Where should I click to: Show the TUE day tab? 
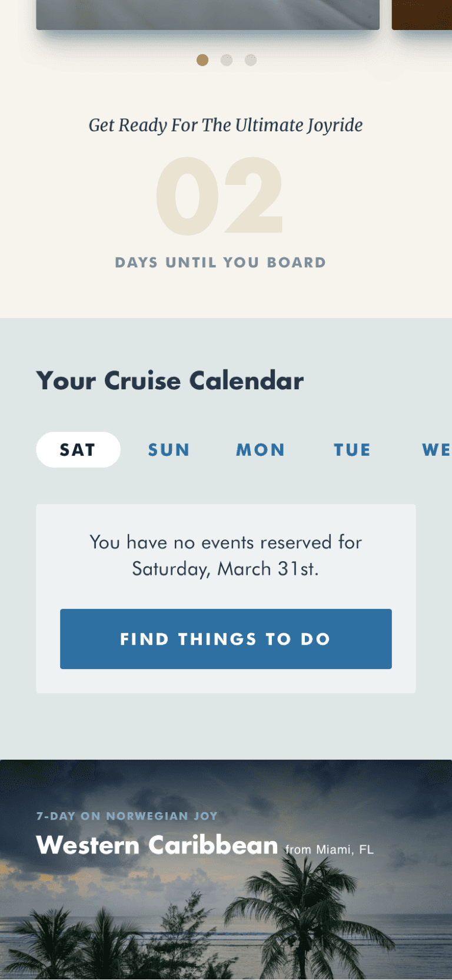pos(353,450)
